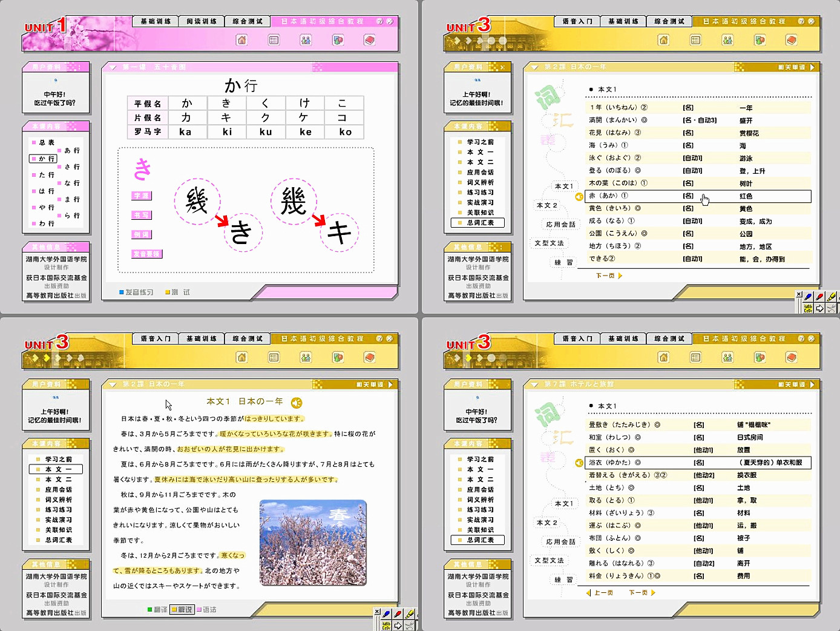Open 相关单词 arrow in the 第7課 window
The image size is (840, 631).
click(812, 385)
